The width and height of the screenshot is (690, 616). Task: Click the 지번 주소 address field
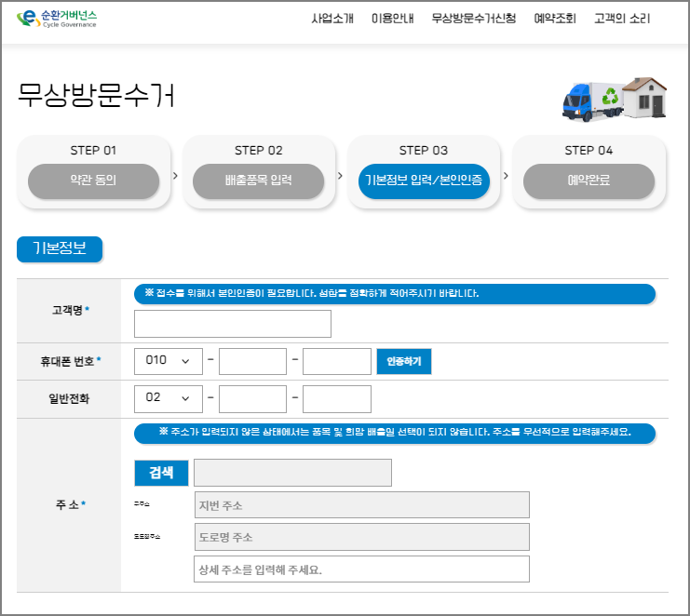click(361, 504)
